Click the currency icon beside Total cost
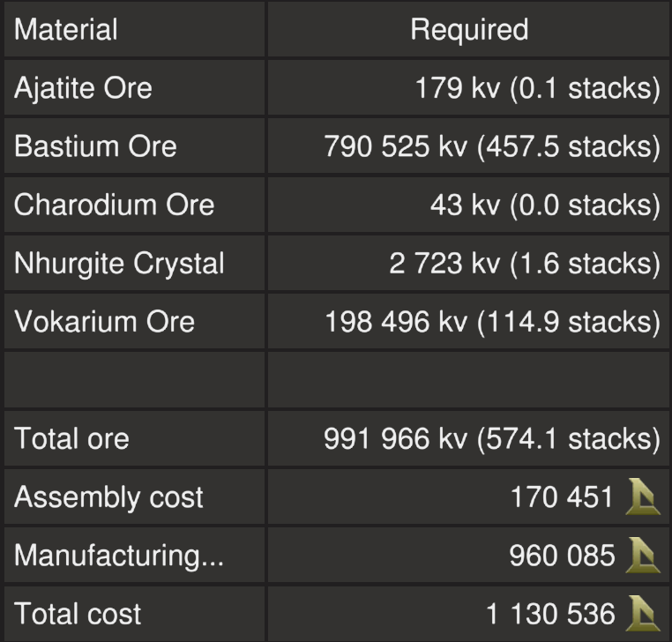This screenshot has width=672, height=642. coord(643,615)
